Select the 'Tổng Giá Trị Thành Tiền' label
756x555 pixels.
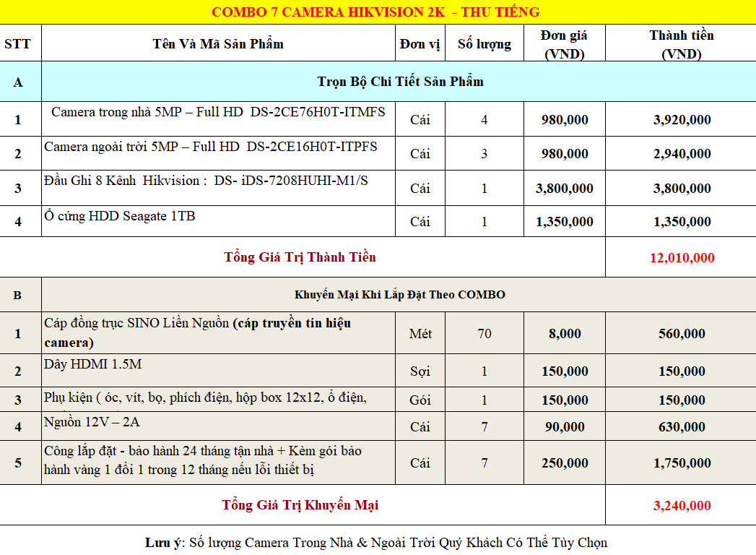click(x=300, y=257)
